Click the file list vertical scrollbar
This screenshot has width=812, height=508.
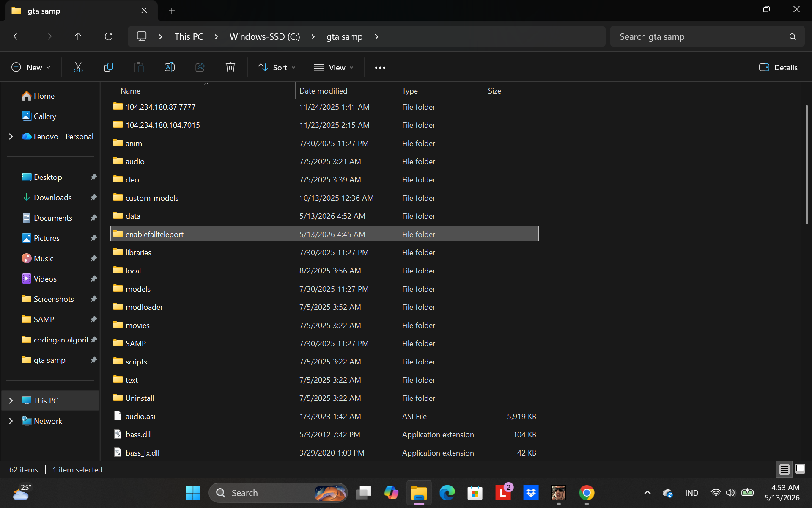(x=807, y=164)
